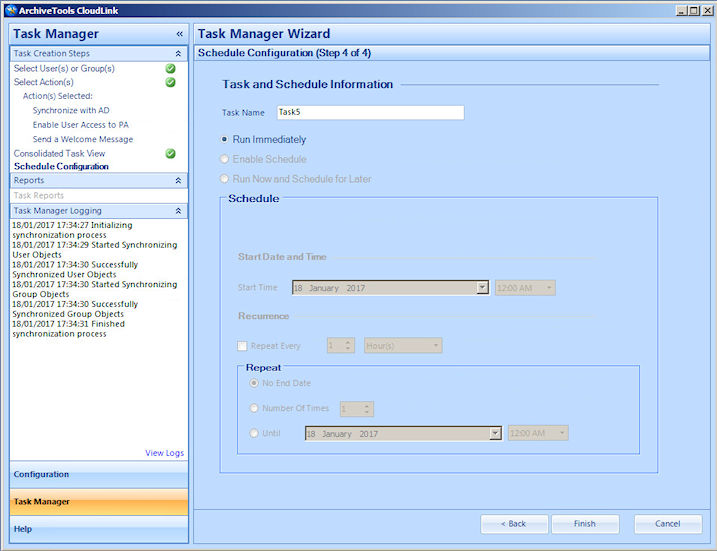Go back with the Back button
This screenshot has width=717, height=551.
pyautogui.click(x=514, y=524)
